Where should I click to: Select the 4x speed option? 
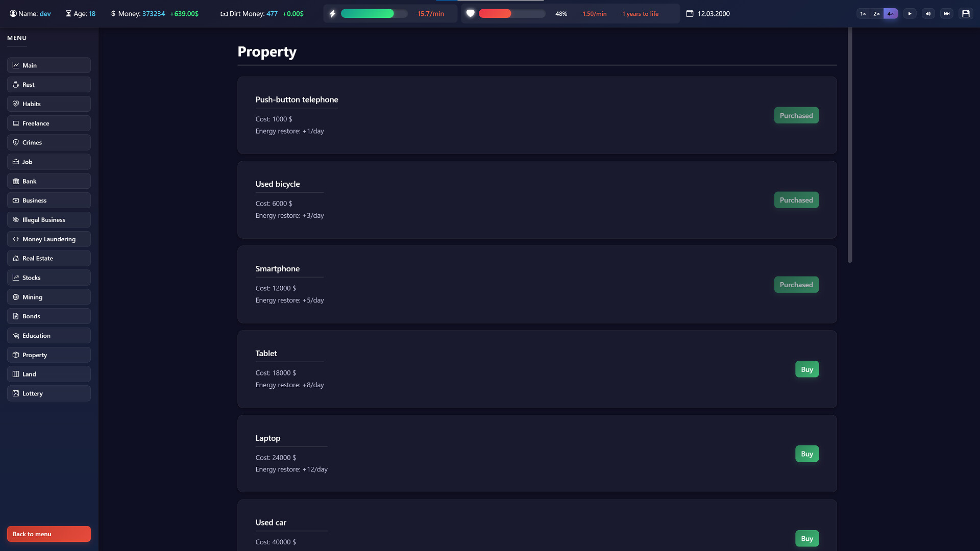(891, 14)
